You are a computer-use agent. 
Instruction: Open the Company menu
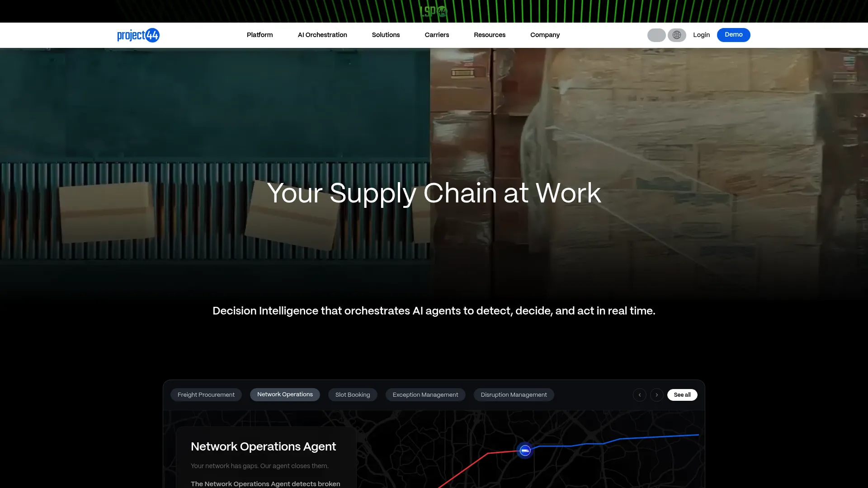545,35
